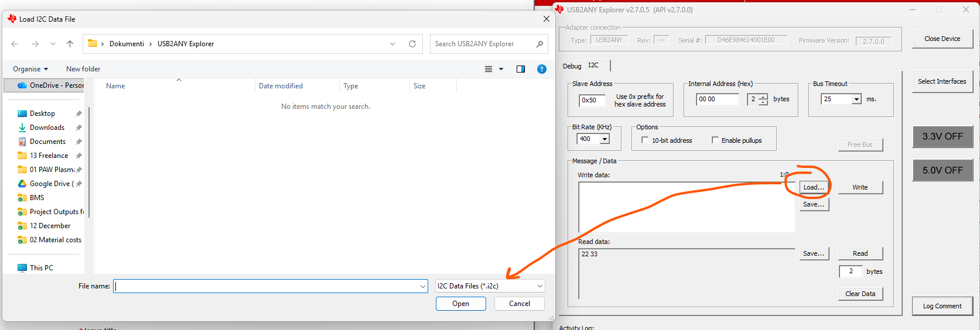
Task: Click the Log Comment button
Action: [942, 306]
